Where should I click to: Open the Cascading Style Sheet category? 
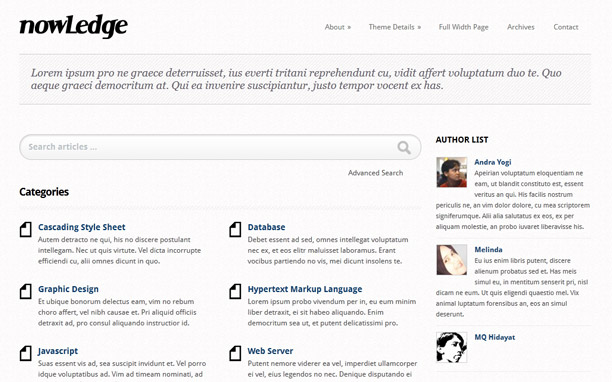[x=82, y=227]
